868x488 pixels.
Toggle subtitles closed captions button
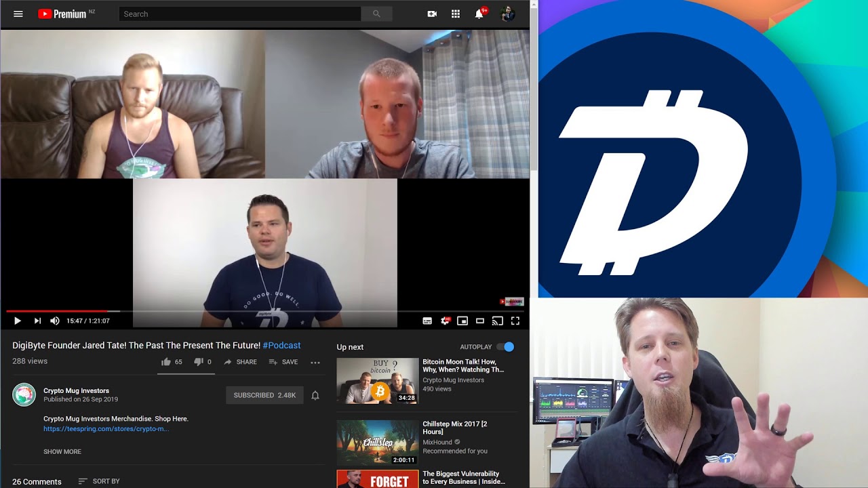coord(427,321)
